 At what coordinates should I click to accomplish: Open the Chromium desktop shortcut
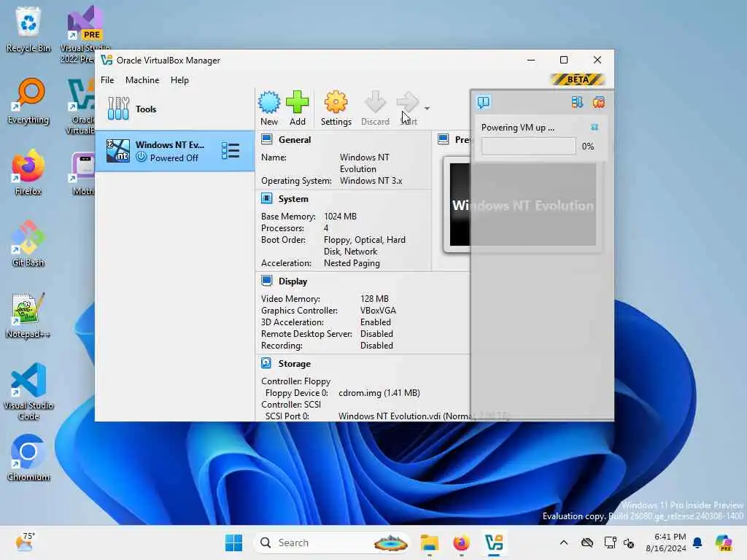click(x=28, y=458)
